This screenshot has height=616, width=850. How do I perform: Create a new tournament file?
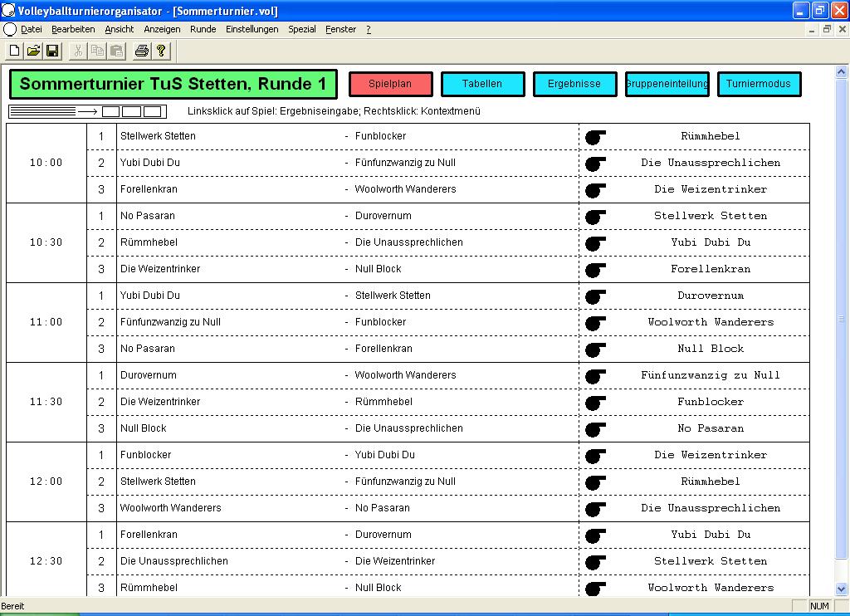coord(15,51)
